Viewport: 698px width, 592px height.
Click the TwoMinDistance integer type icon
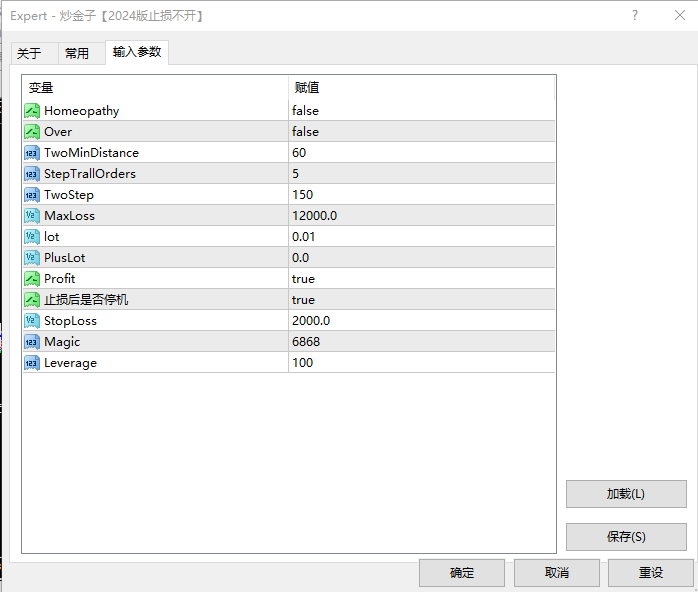(32, 153)
